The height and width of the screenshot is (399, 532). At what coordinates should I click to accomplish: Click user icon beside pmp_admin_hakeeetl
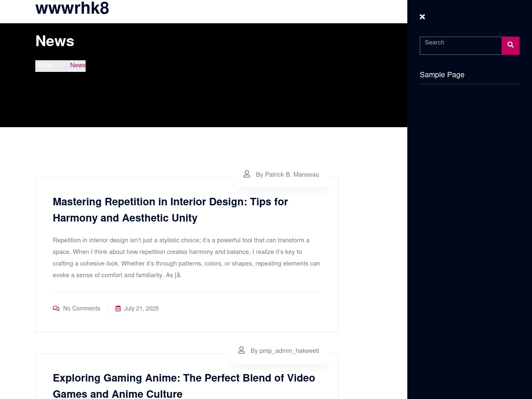coord(241,350)
